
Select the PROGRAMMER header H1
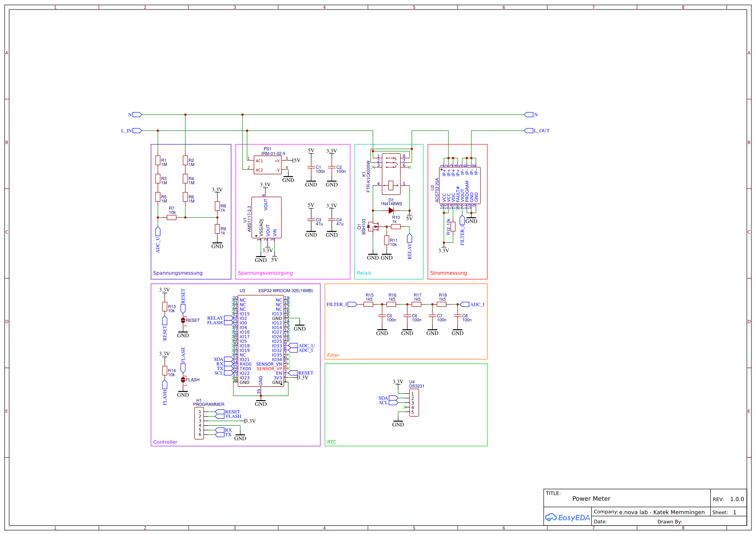pos(200,423)
